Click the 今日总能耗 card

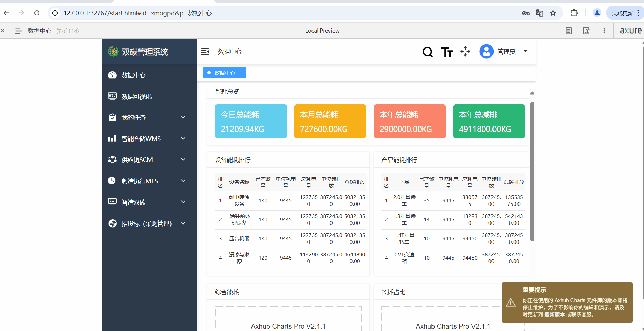pyautogui.click(x=251, y=121)
